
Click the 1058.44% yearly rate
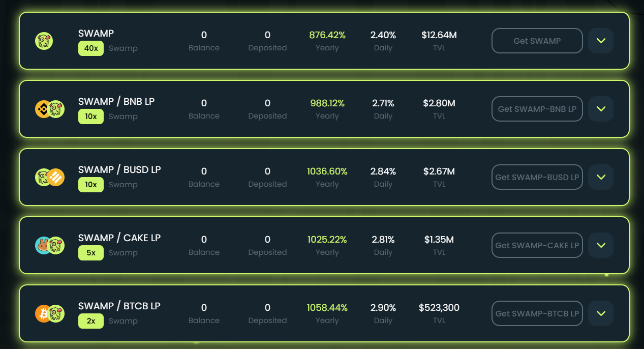[327, 308]
